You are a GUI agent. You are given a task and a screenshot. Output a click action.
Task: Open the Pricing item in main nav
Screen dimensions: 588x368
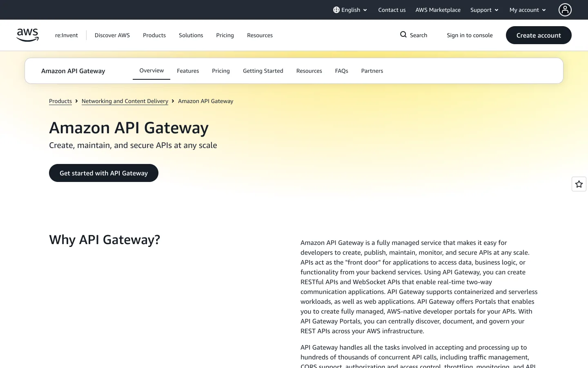click(225, 35)
